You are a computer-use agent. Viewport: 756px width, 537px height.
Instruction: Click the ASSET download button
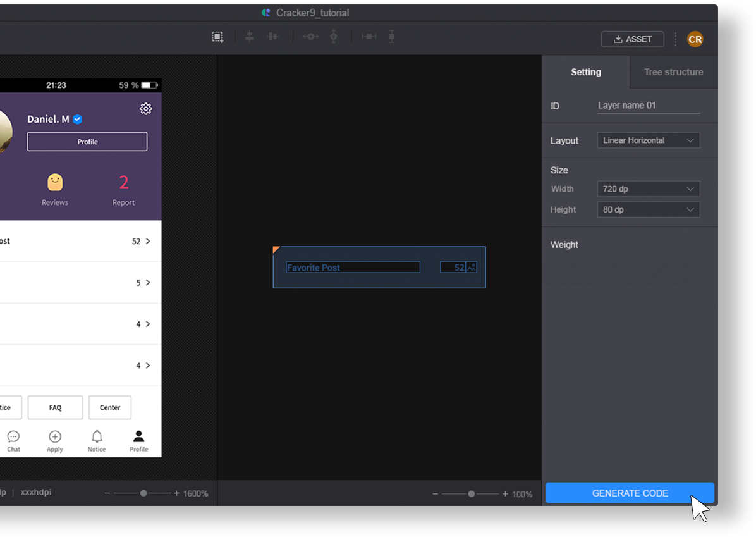[x=632, y=39]
